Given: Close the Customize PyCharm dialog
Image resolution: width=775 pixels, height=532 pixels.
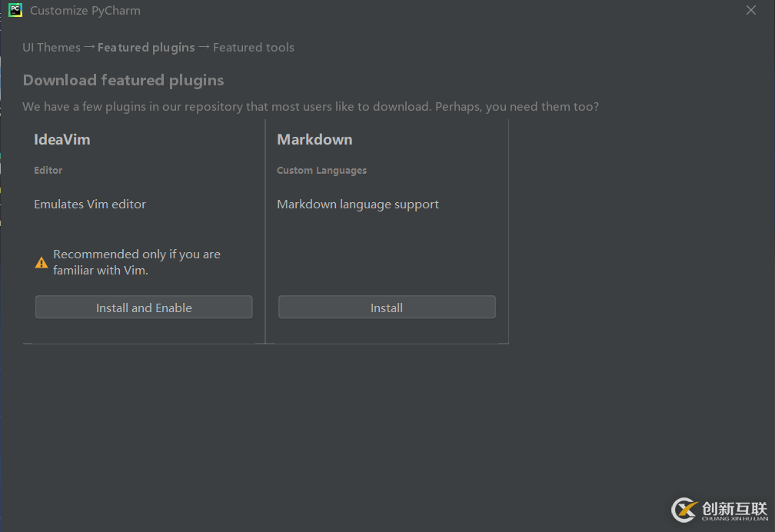Looking at the screenshot, I should (751, 10).
